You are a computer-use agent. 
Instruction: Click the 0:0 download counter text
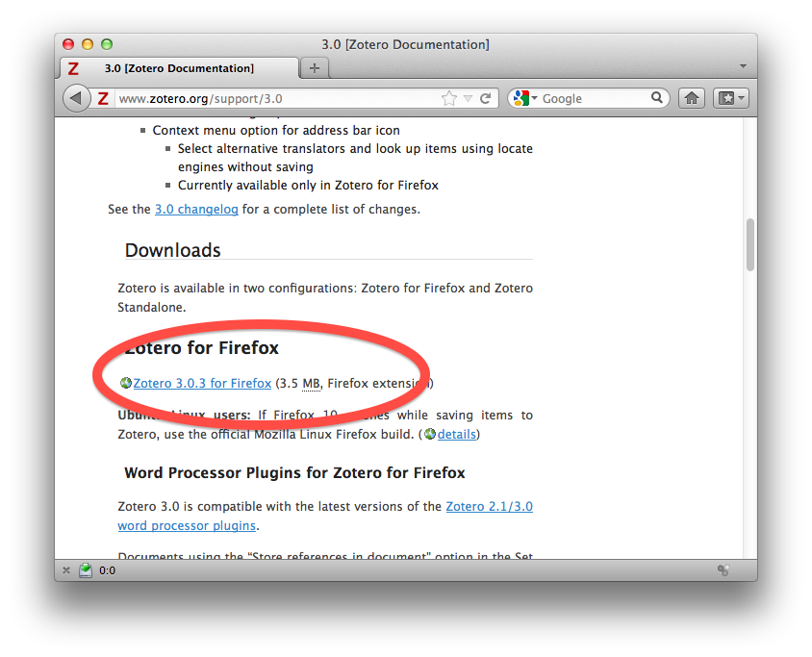point(107,570)
